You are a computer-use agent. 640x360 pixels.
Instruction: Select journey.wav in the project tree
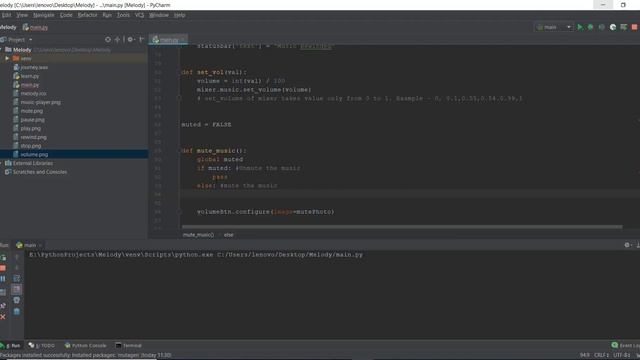click(30, 67)
